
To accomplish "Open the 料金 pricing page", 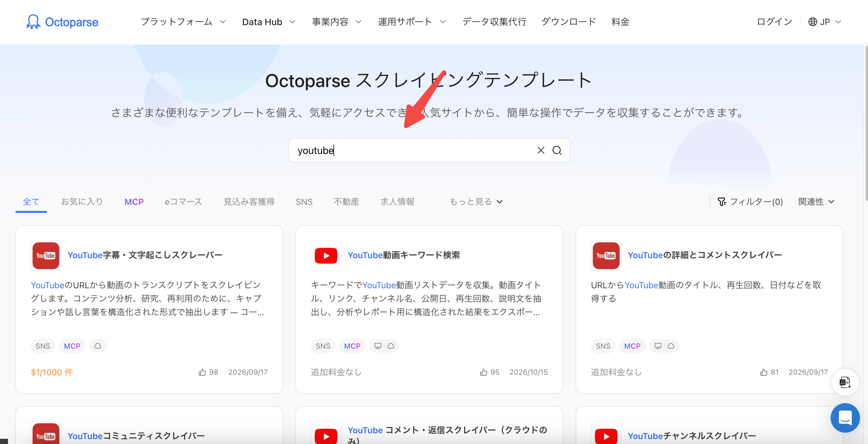I will 620,22.
